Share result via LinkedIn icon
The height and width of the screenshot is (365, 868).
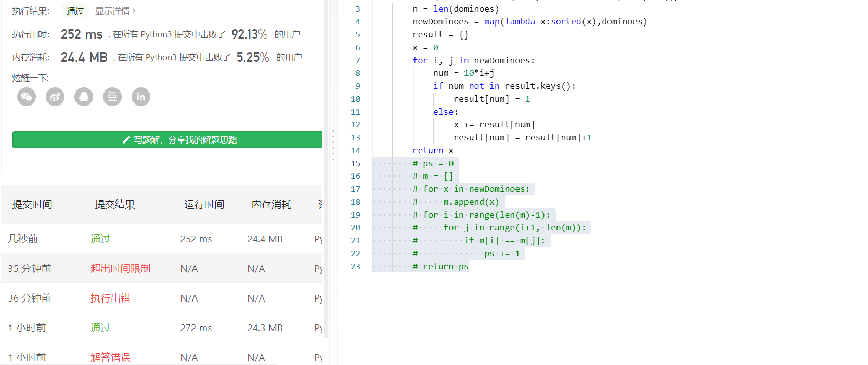(141, 97)
